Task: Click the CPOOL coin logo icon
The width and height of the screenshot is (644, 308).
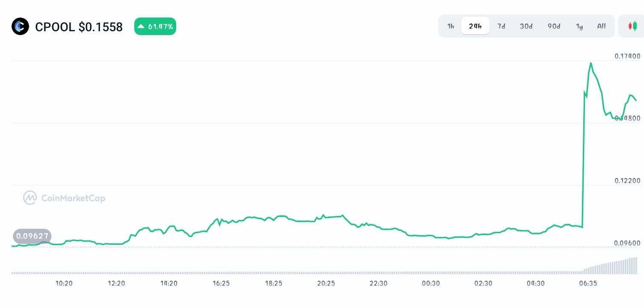Action: pyautogui.click(x=20, y=26)
